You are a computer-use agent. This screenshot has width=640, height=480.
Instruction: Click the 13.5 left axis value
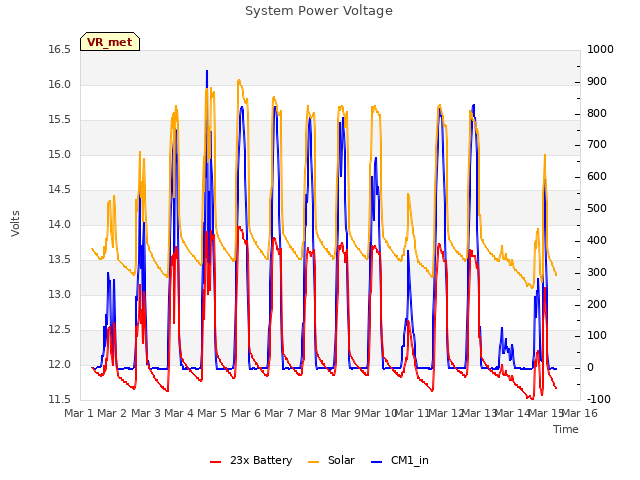click(x=60, y=260)
